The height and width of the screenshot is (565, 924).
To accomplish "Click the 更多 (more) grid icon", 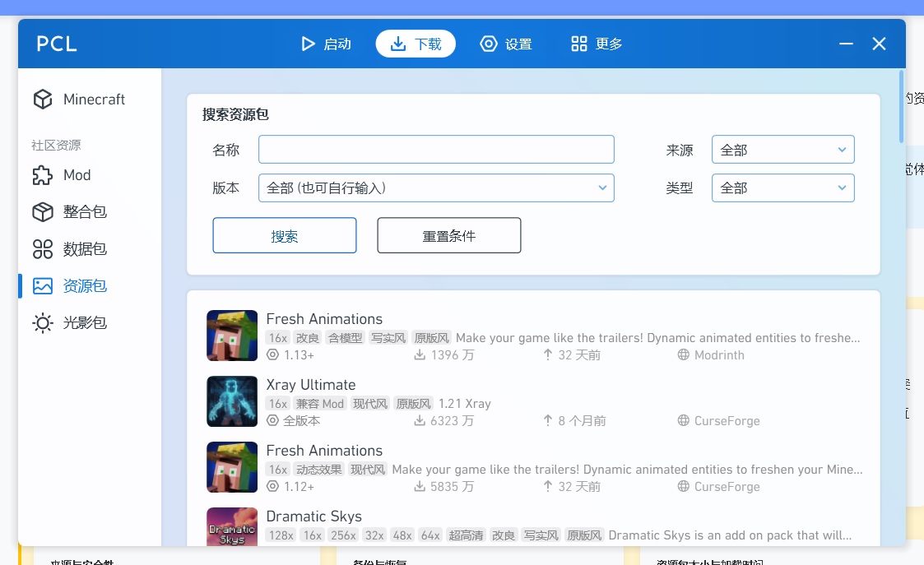I will pos(578,43).
